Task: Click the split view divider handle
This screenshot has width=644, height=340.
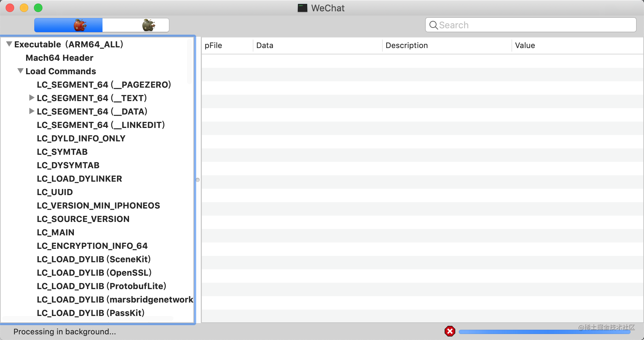Action: coord(198,180)
